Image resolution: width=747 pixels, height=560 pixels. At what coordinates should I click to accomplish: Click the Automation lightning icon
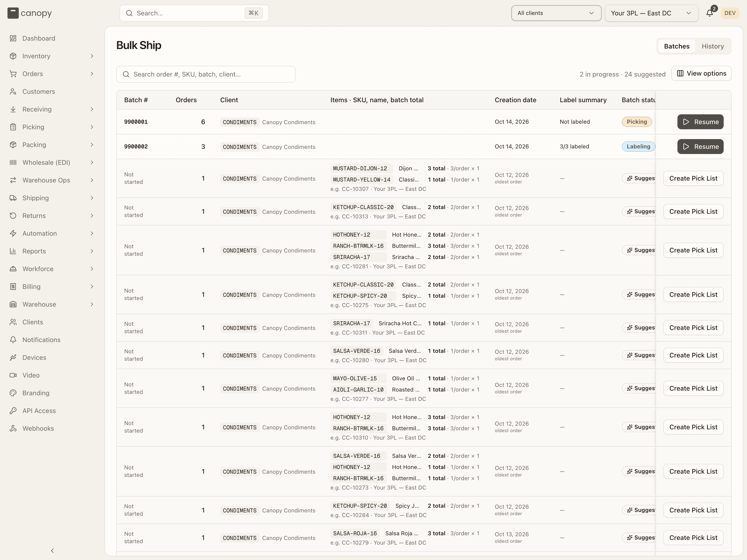click(x=13, y=233)
